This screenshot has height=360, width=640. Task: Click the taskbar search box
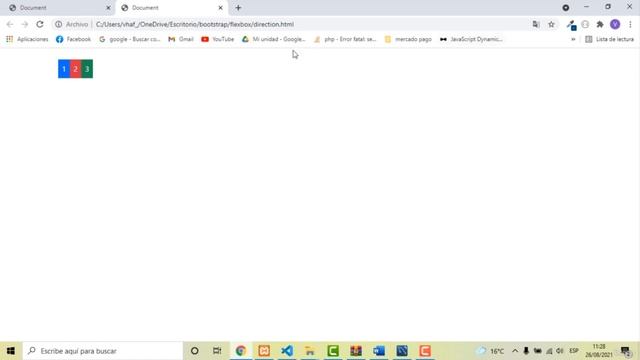[x=102, y=351]
